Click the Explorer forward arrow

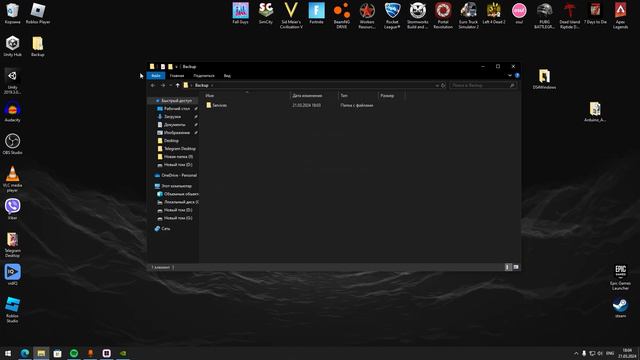click(x=163, y=85)
